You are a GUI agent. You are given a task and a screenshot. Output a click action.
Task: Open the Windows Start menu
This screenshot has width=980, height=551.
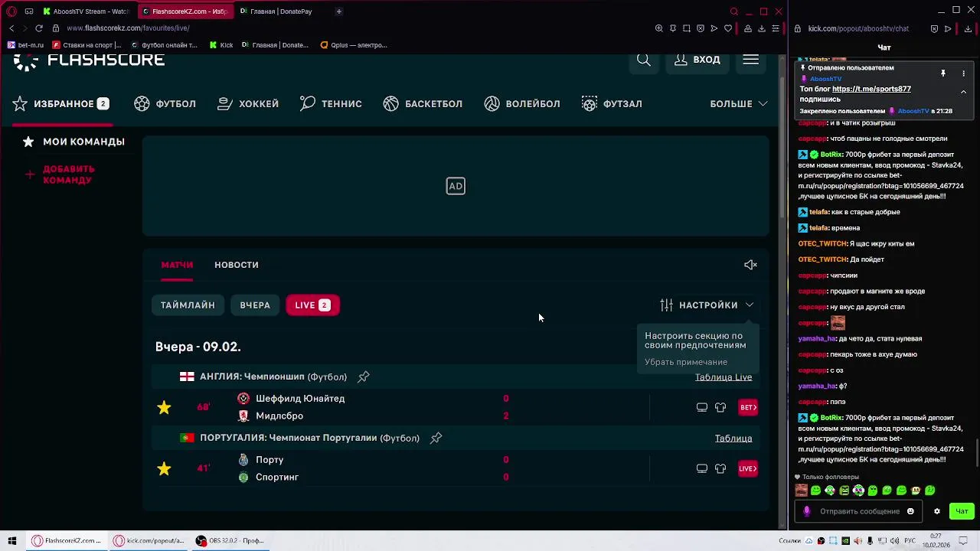[12, 540]
